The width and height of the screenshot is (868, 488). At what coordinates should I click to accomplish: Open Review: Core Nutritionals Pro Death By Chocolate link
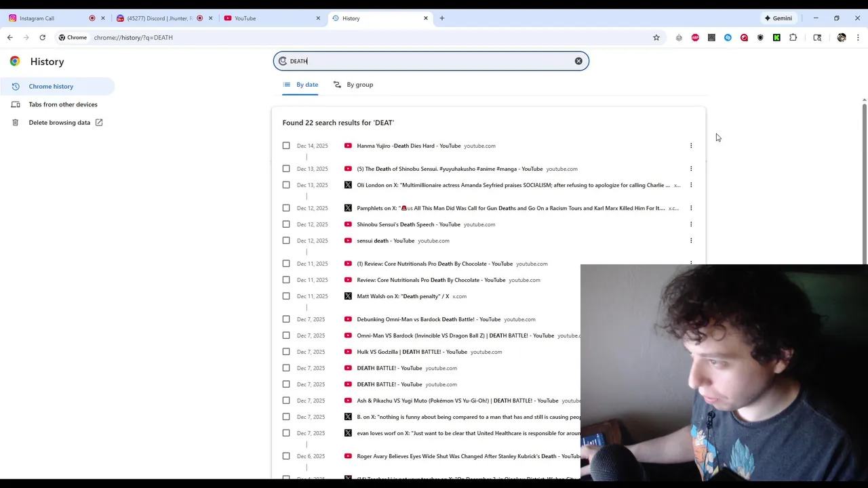431,280
